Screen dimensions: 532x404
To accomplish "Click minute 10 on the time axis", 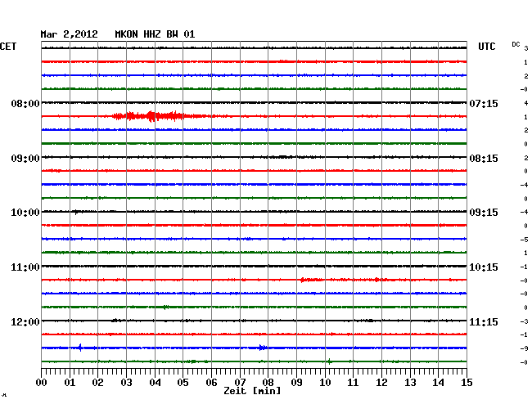I will 325,382.
